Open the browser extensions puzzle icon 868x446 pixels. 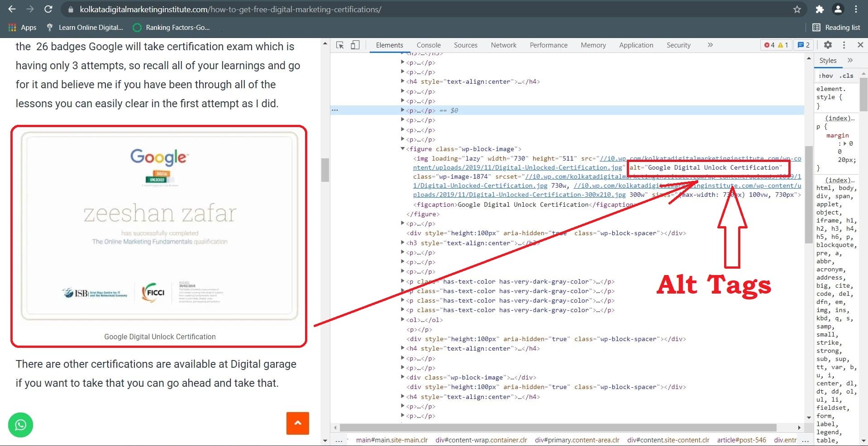pyautogui.click(x=820, y=9)
